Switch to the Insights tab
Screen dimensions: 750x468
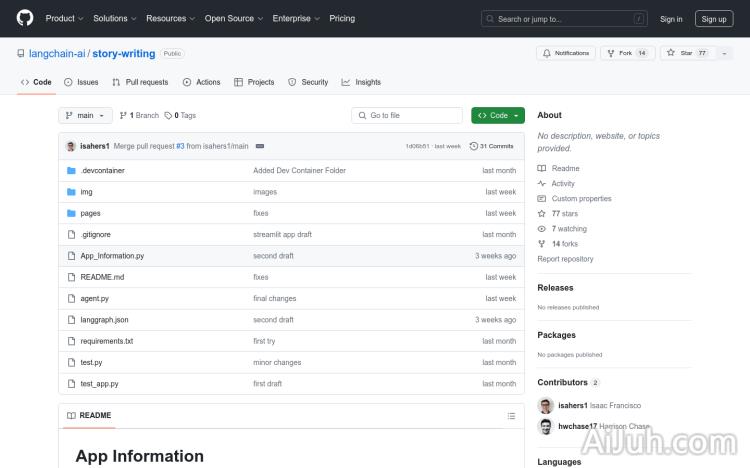(x=361, y=82)
